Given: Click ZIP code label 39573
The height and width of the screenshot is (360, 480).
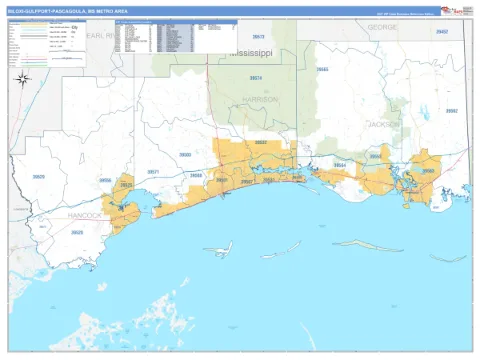Looking at the screenshot, I should pos(258,37).
